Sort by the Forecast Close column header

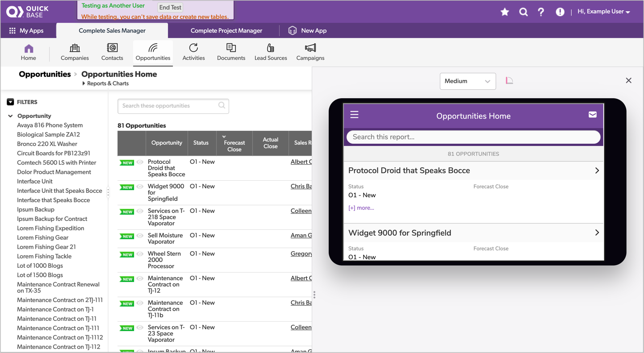coord(234,143)
